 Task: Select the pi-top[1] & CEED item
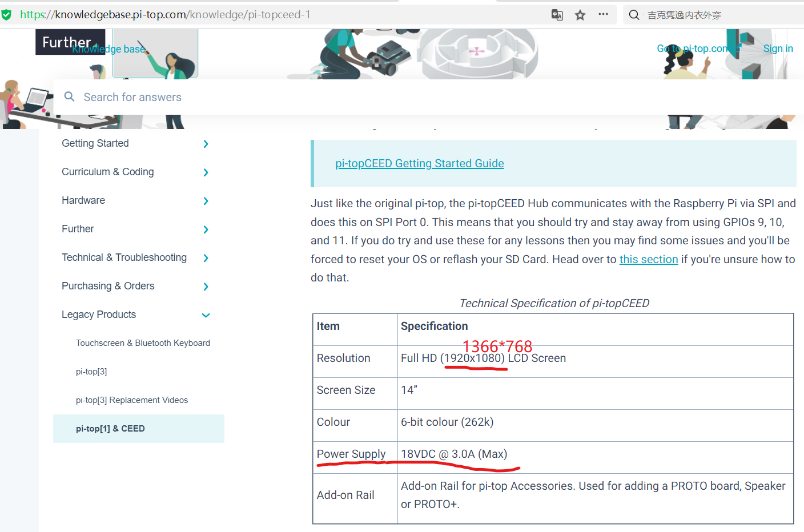[139, 429]
